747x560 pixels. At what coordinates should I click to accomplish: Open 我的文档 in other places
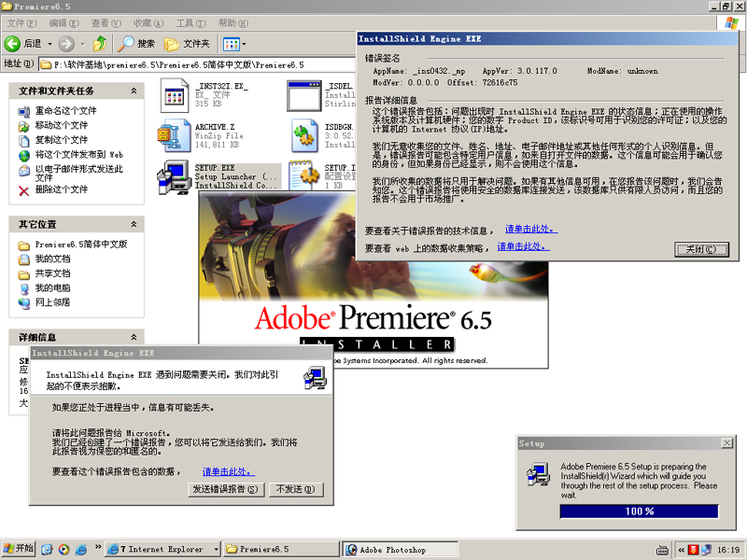pyautogui.click(x=53, y=259)
